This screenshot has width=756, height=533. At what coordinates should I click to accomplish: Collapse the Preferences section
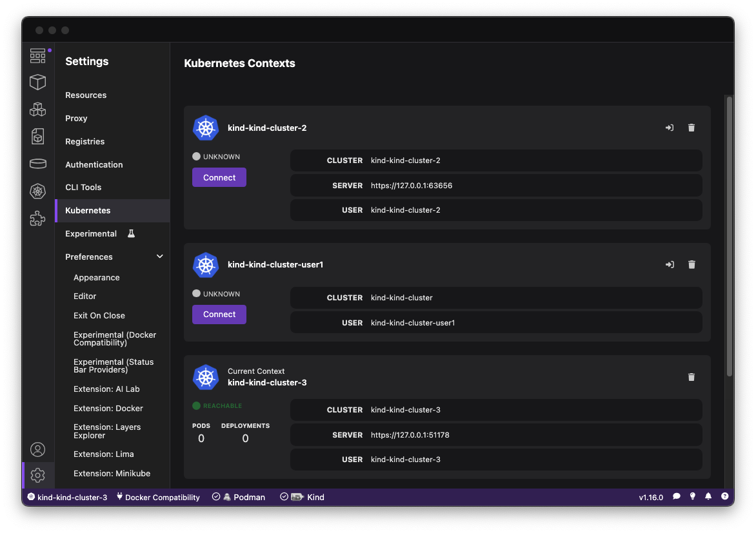[159, 256]
